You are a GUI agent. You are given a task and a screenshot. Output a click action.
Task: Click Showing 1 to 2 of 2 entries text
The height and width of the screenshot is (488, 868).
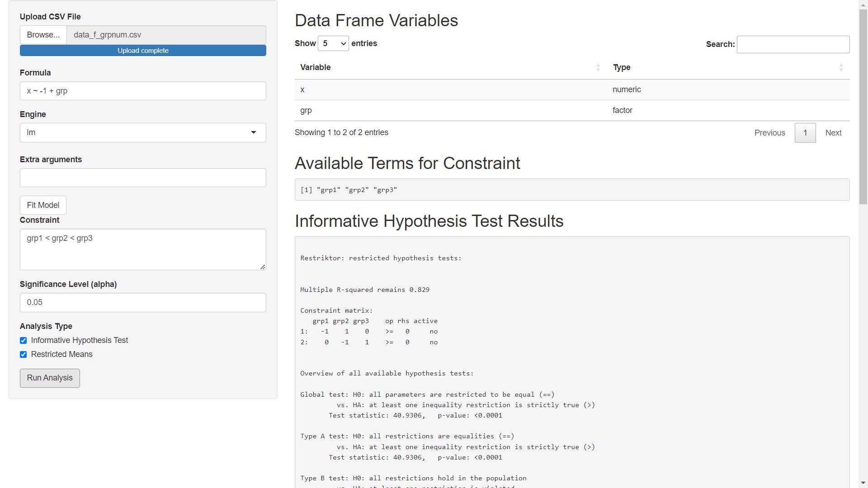click(341, 132)
